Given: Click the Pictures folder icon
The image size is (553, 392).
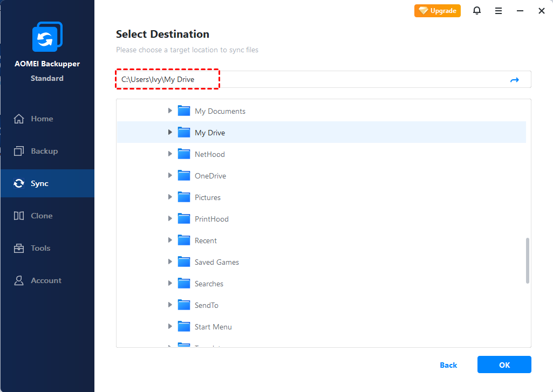Looking at the screenshot, I should (184, 197).
